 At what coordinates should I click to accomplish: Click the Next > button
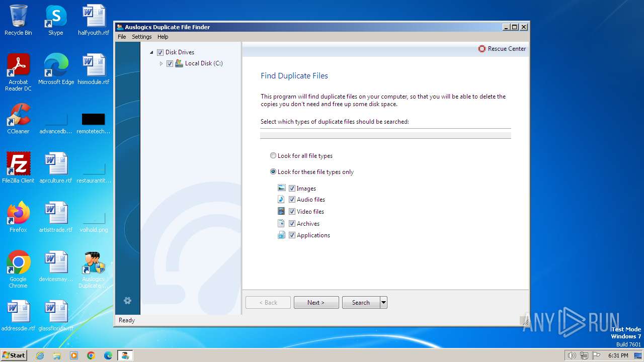click(316, 302)
